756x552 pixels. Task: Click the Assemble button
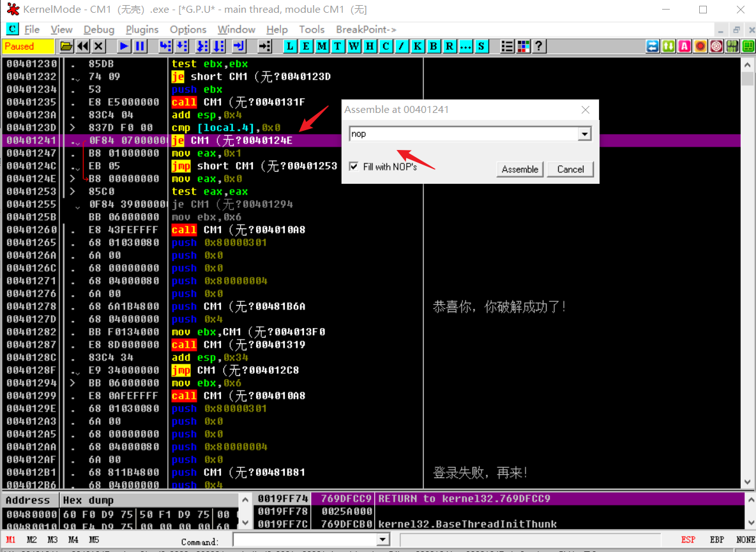(x=520, y=169)
